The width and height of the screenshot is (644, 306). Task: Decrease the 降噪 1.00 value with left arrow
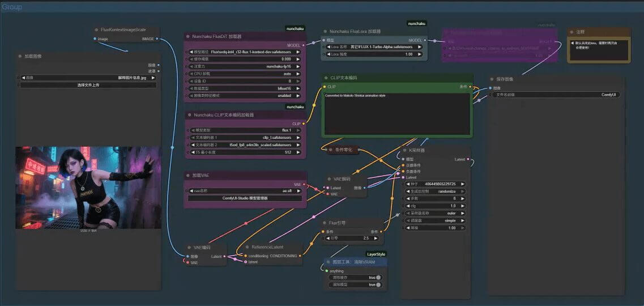[x=408, y=228]
